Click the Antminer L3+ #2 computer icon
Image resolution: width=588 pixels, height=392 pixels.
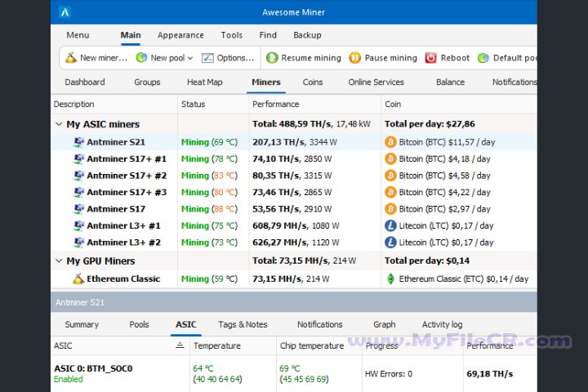click(78, 243)
